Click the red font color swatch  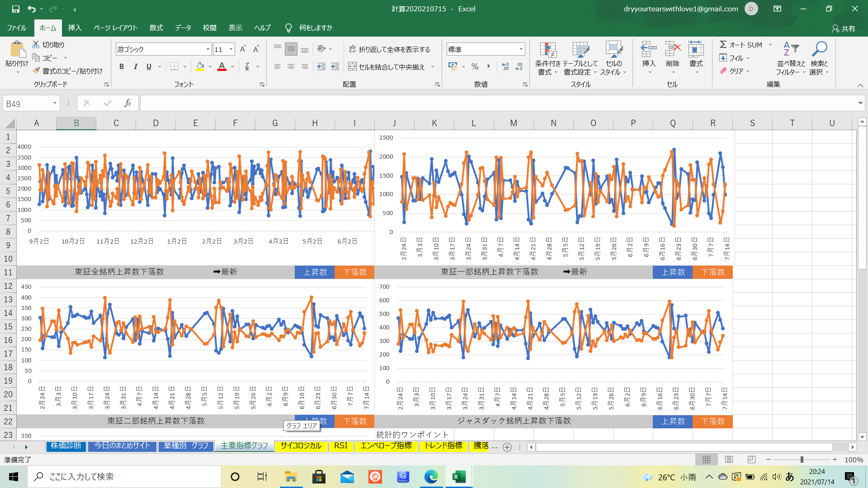(222, 67)
